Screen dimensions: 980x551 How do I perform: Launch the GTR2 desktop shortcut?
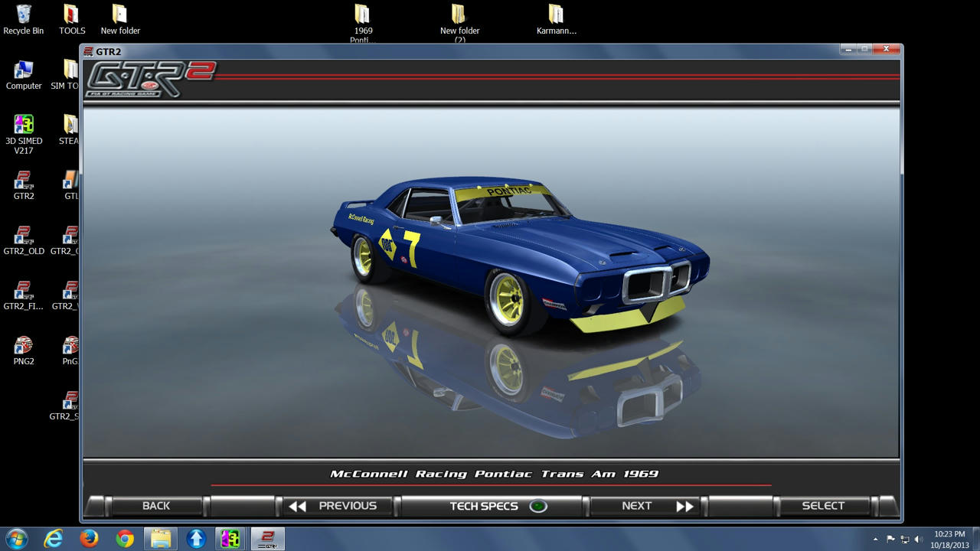(x=24, y=185)
